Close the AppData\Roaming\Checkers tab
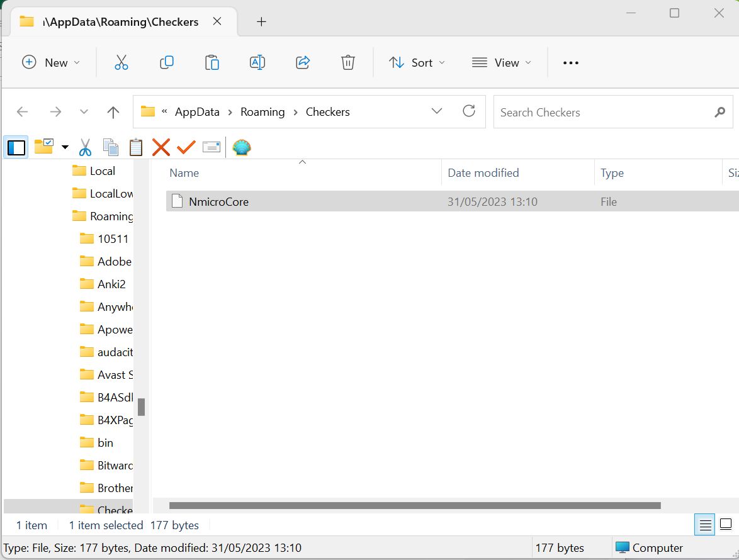739x560 pixels. click(x=217, y=21)
